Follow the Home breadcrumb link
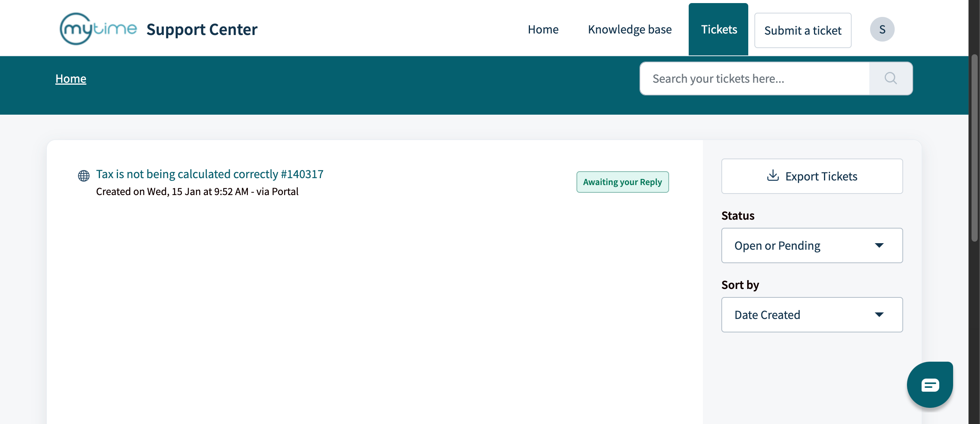 (71, 78)
